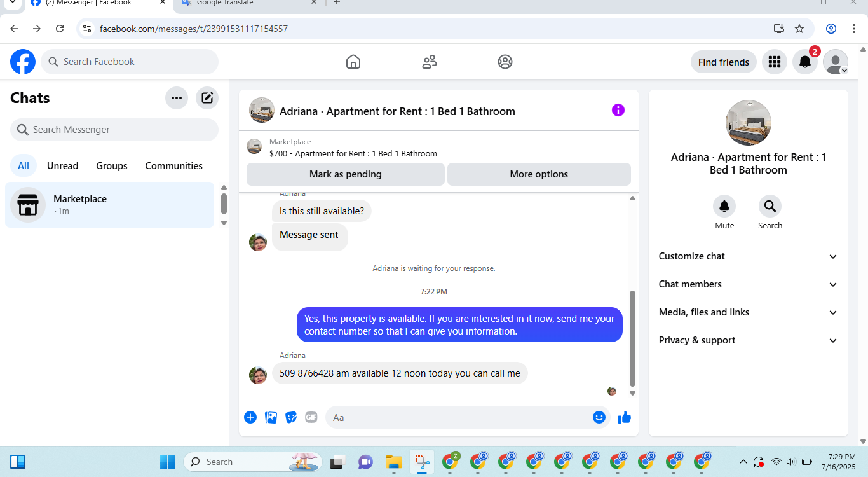Click browser forward arrow
The image size is (868, 477).
click(37, 29)
